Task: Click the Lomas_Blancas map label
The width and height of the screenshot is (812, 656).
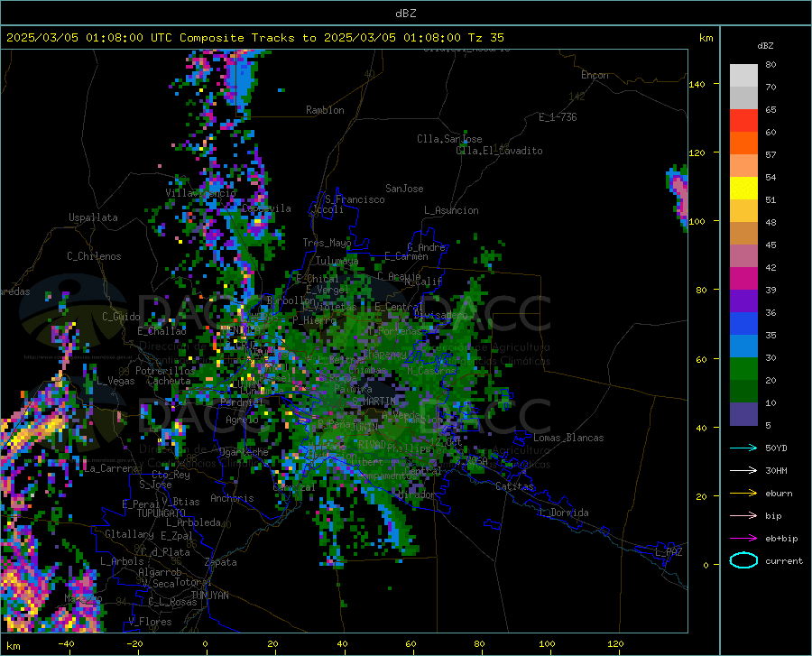Action: [568, 438]
